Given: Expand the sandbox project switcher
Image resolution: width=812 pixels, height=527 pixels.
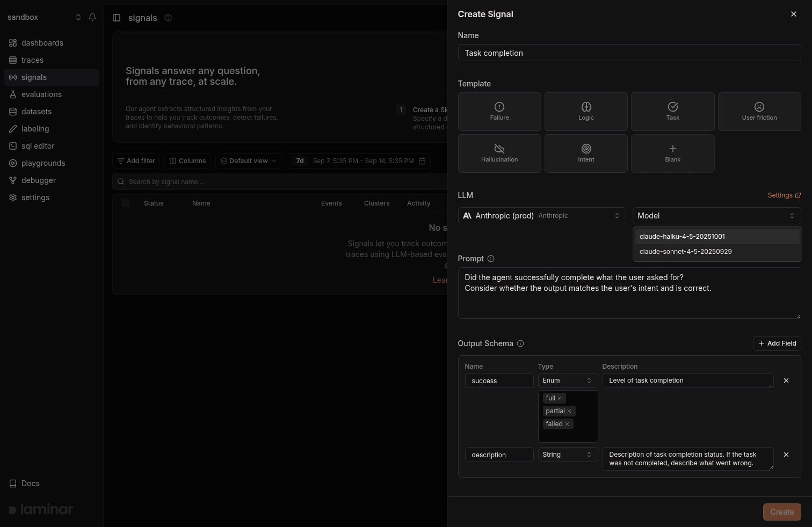Looking at the screenshot, I should pyautogui.click(x=44, y=17).
